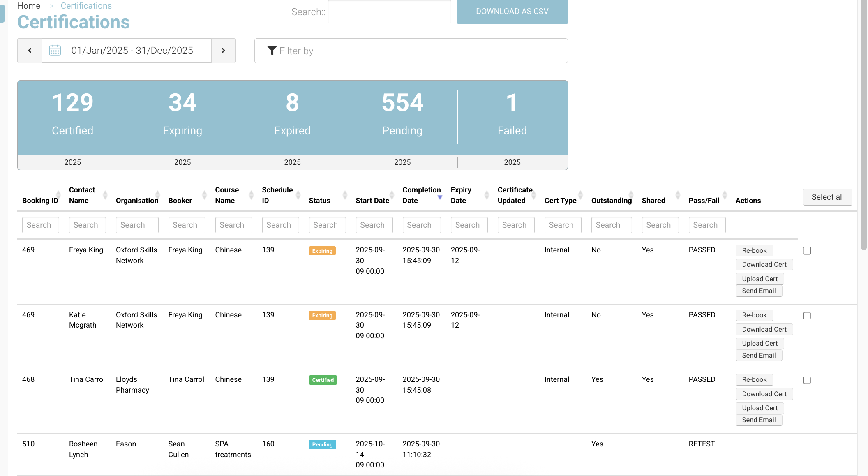Select the 554 Pending summary tile
This screenshot has width=868, height=476.
[x=402, y=117]
